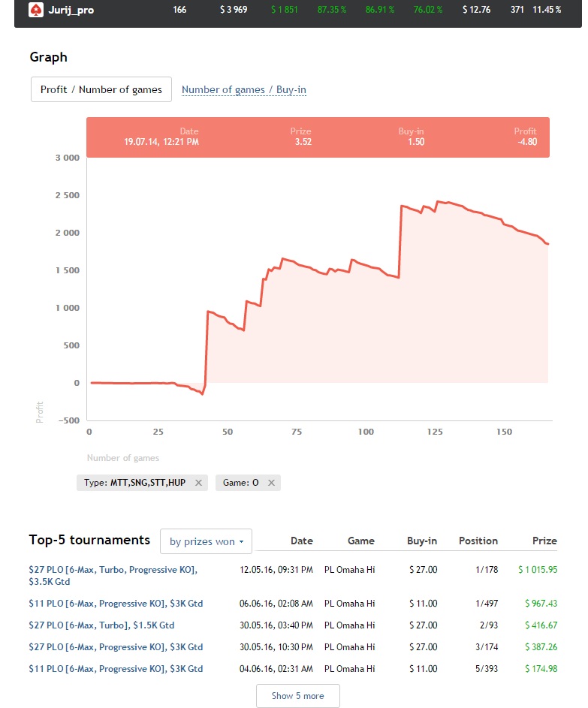588x708 pixels.
Task: Remove the Type: MTT,SNG,STT,HUP filter
Action: pyautogui.click(x=198, y=483)
